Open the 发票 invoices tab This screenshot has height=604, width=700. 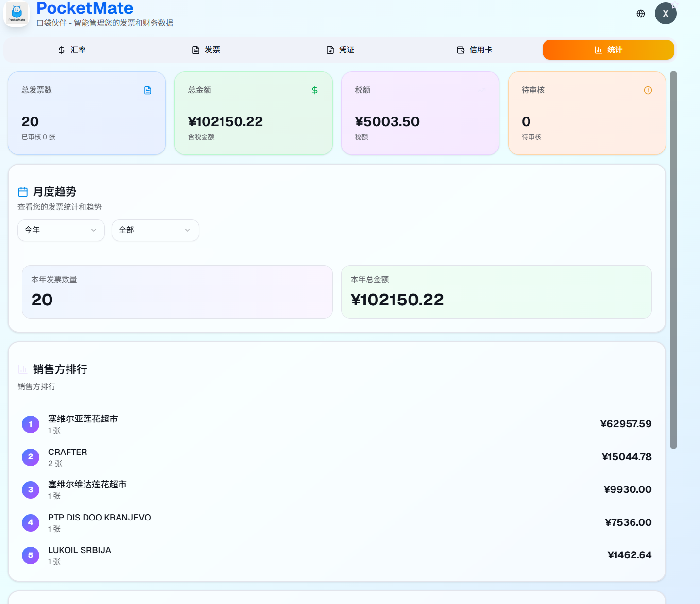pyautogui.click(x=206, y=50)
